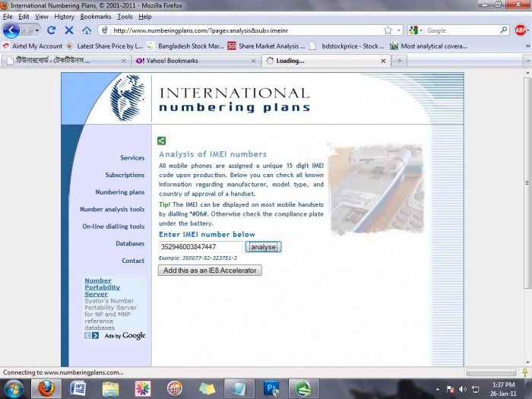This screenshot has width=532, height=399.
Task: Open the Share Market Analysis bookmark
Action: coord(266,46)
